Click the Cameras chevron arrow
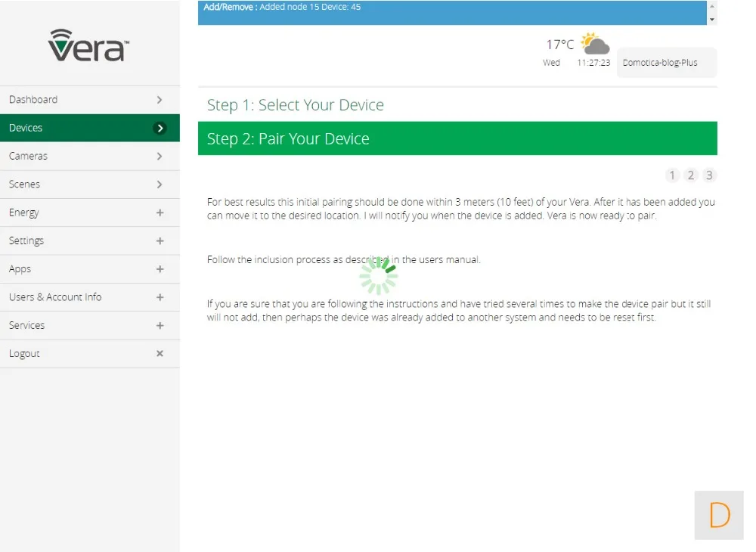 coord(160,157)
